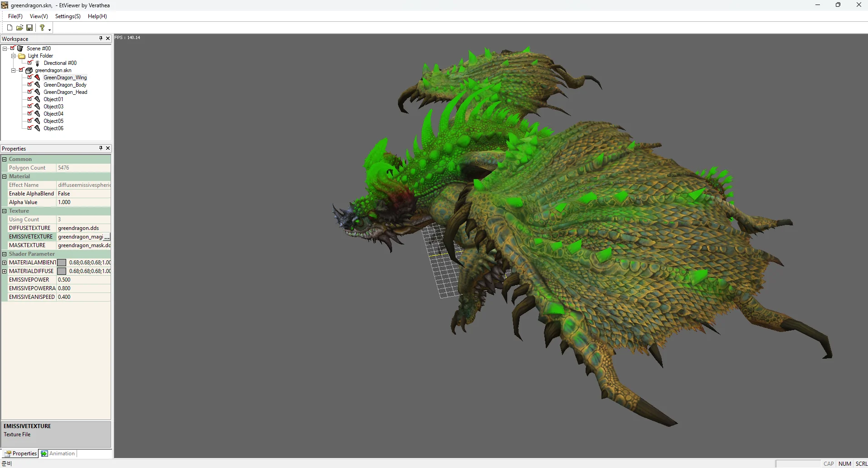Click the MATERIALAMBIENT gray color swatch
This screenshot has width=868, height=468.
point(62,263)
